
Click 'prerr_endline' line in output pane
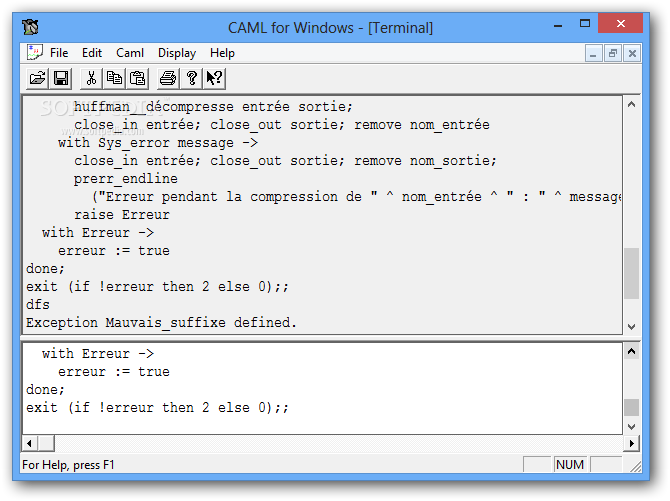(x=126, y=179)
